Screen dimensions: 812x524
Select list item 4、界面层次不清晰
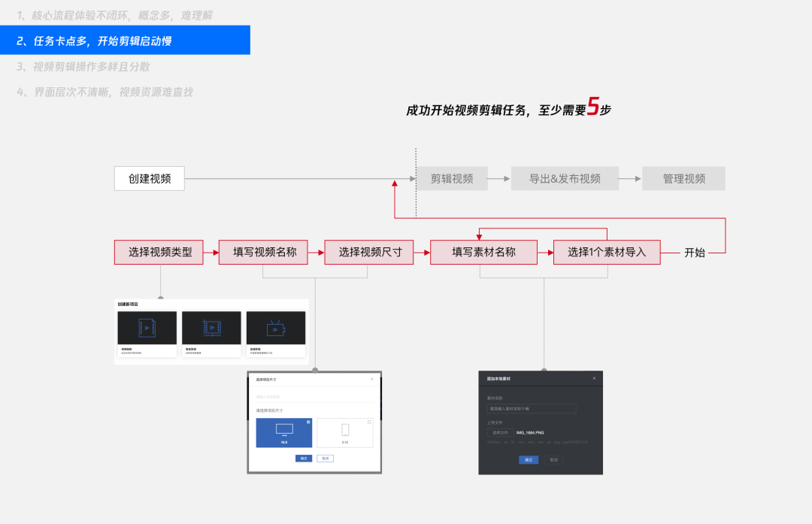(105, 92)
